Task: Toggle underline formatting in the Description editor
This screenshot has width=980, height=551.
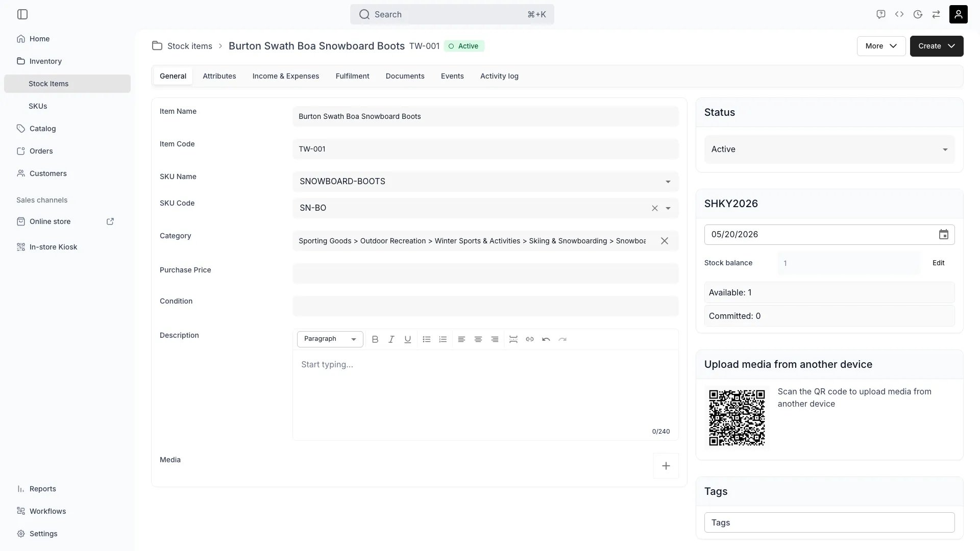Action: click(x=408, y=339)
